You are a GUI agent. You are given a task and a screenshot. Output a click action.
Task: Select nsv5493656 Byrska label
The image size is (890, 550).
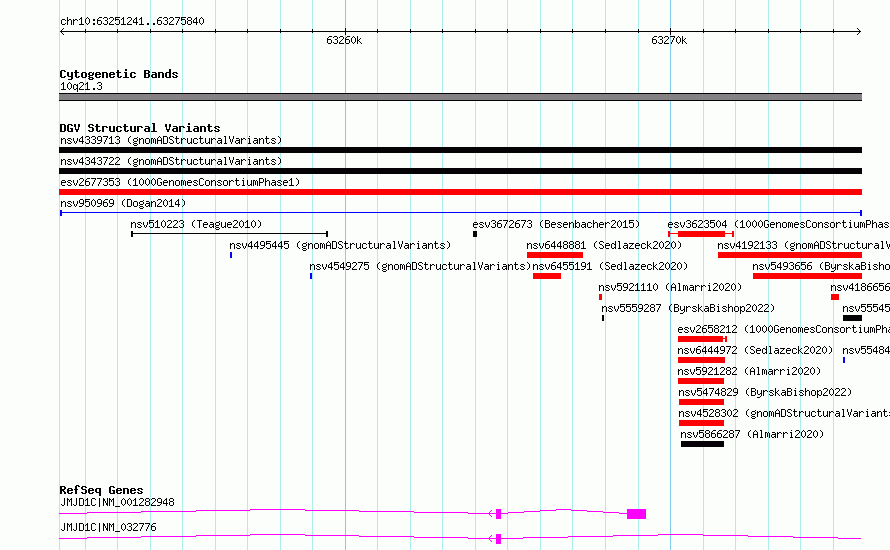pyautogui.click(x=821, y=266)
